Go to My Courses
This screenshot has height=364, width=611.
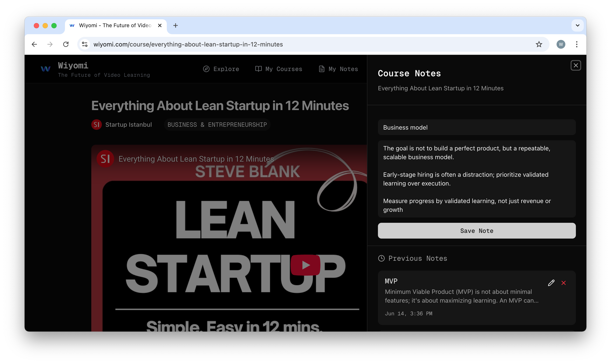click(x=279, y=69)
